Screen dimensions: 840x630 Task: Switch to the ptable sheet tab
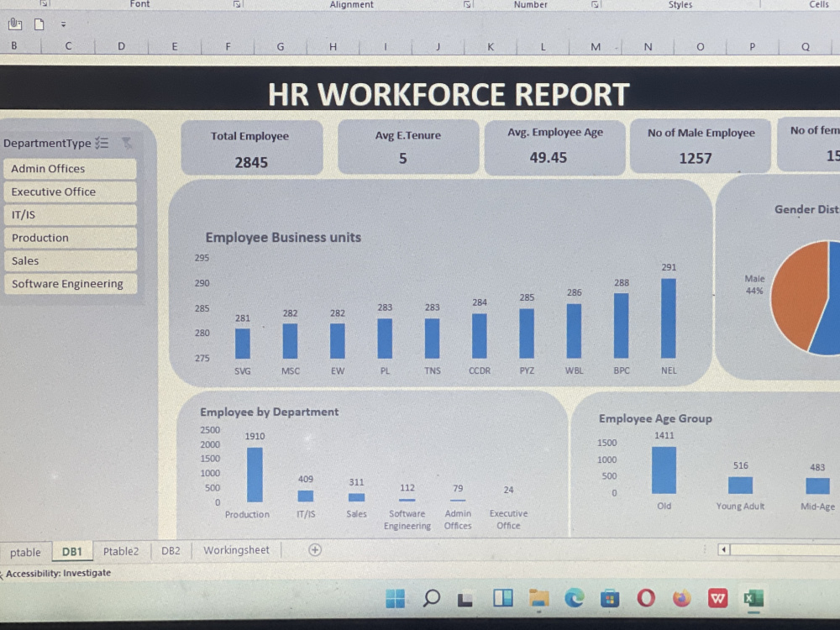(x=25, y=552)
